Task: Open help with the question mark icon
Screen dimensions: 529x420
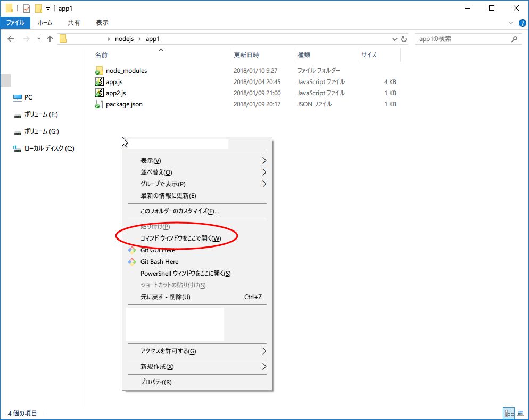Action: [x=522, y=23]
